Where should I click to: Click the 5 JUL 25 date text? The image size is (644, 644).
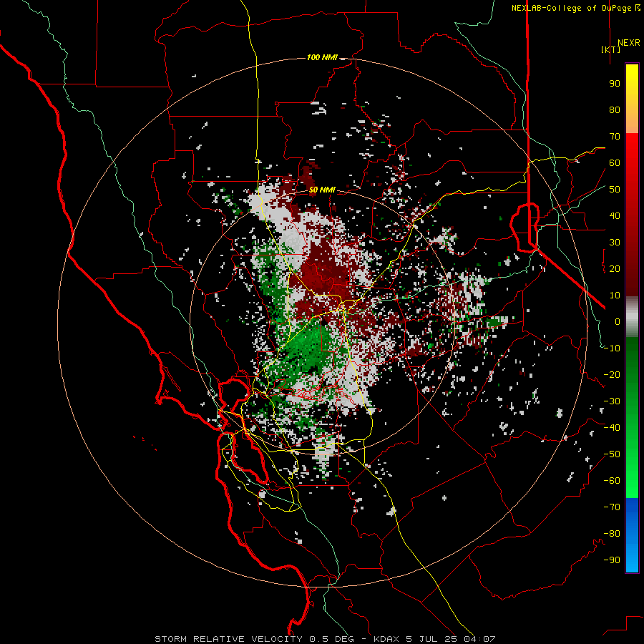pos(431,639)
